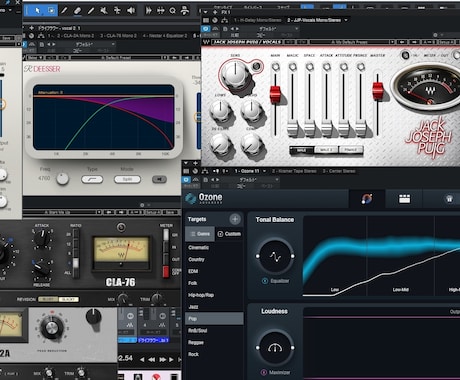This screenshot has height=380, width=460.
Task: Toggle the DeEsser sidechain listen button
Action: coord(159,179)
